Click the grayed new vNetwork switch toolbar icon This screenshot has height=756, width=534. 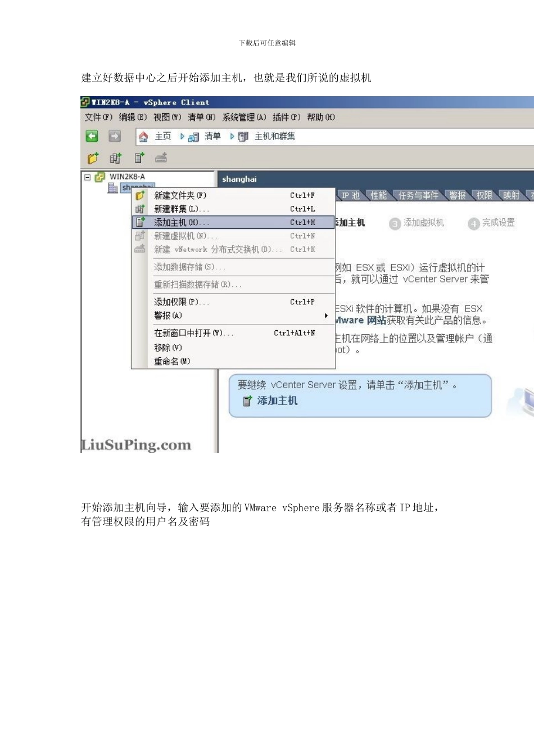click(x=161, y=158)
